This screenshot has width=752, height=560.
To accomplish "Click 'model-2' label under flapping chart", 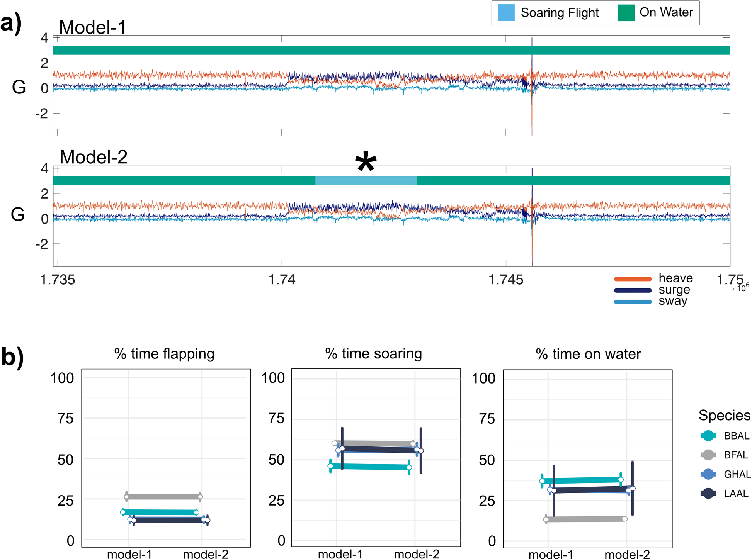I will click(206, 555).
